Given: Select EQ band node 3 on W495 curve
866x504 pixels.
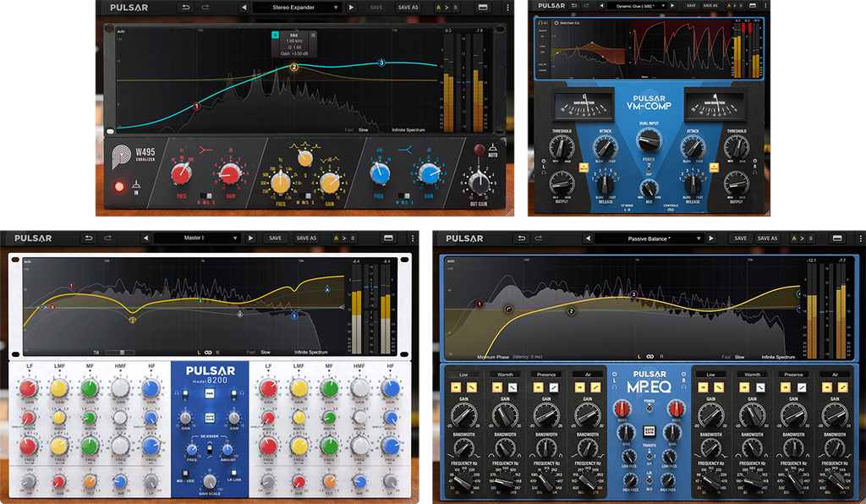Looking at the screenshot, I should [x=381, y=63].
